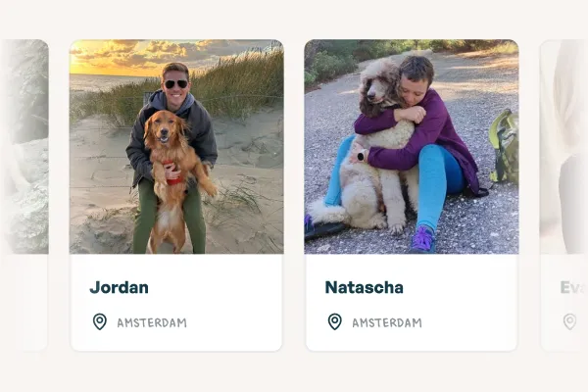The height and width of the screenshot is (392, 588).
Task: Click the poodle in Natascha's photo
Action: coord(375,150)
